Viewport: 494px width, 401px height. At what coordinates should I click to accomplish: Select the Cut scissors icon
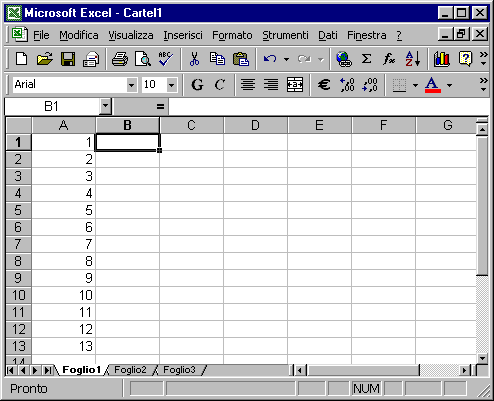[194, 59]
